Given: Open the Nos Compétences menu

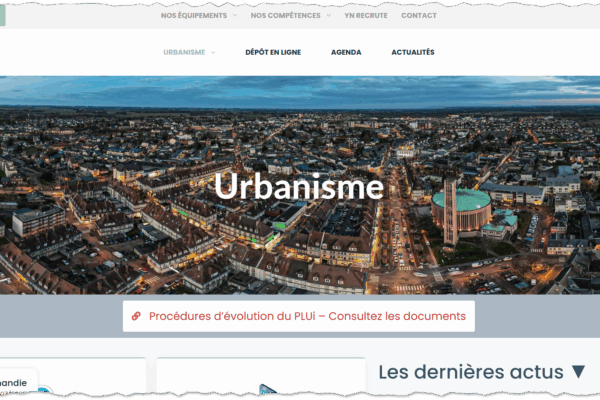Looking at the screenshot, I should (285, 16).
